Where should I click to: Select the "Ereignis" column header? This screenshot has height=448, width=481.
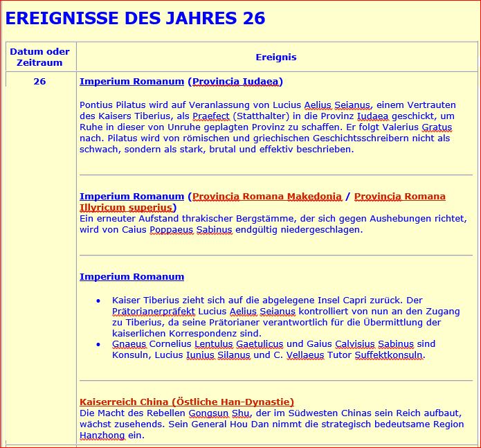[276, 57]
